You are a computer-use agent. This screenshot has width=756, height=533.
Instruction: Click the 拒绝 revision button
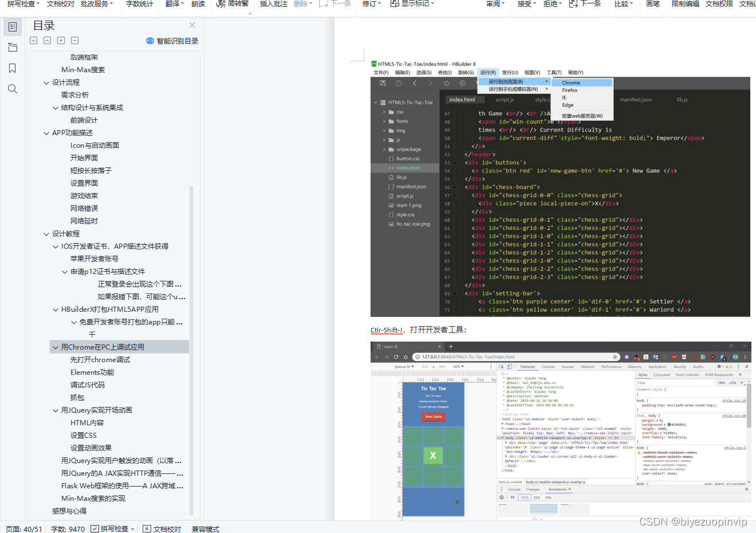[550, 3]
